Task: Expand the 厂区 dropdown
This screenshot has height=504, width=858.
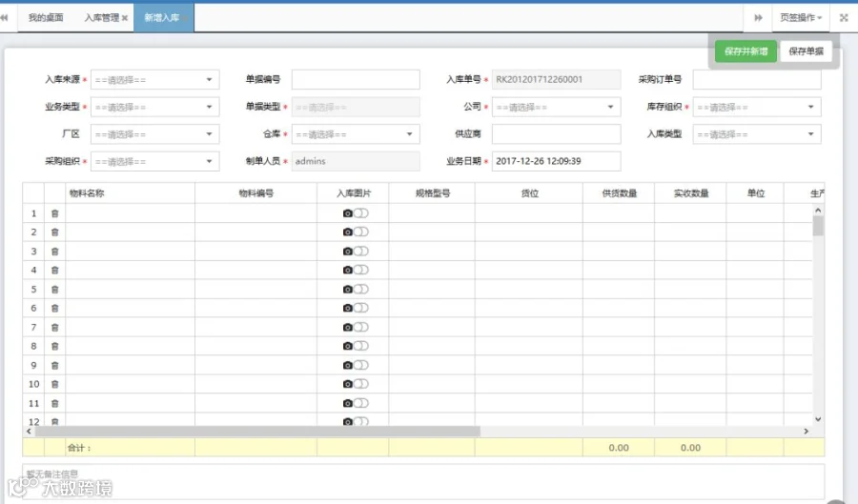Action: [x=154, y=134]
